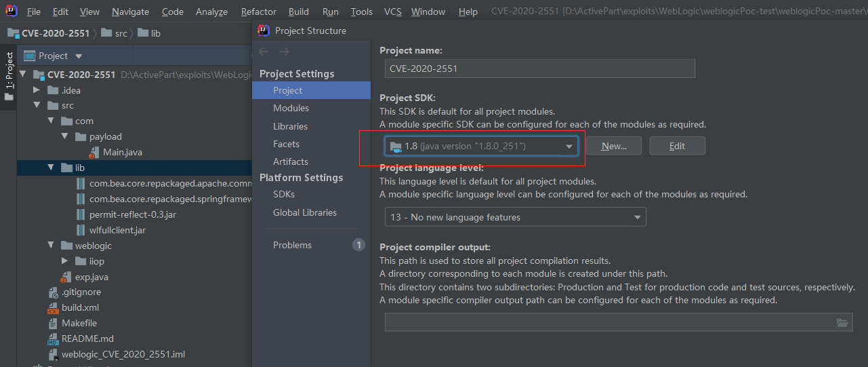The height and width of the screenshot is (367, 868).
Task: Open the Edit menu
Action: (x=60, y=12)
